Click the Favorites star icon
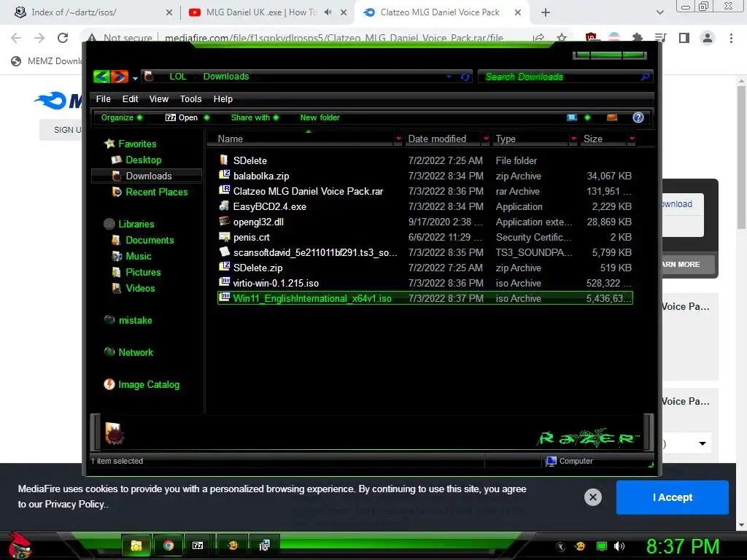The height and width of the screenshot is (560, 747). pos(109,144)
